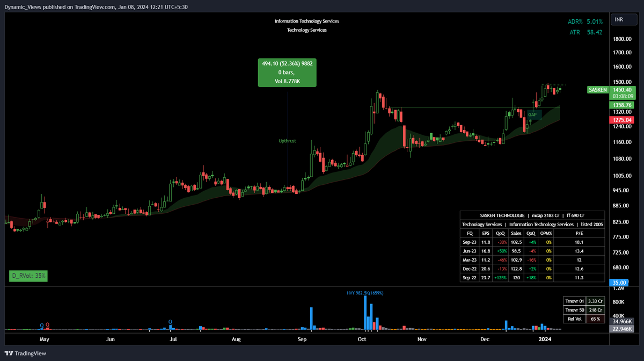Click the 1275.04 red price label
Screen dimensions: 644x361
[x=622, y=120]
